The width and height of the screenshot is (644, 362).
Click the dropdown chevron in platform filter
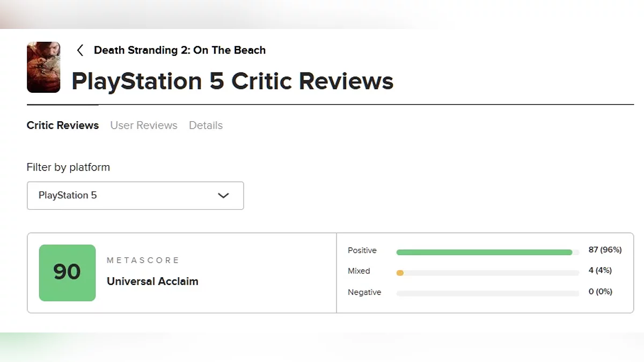(223, 196)
